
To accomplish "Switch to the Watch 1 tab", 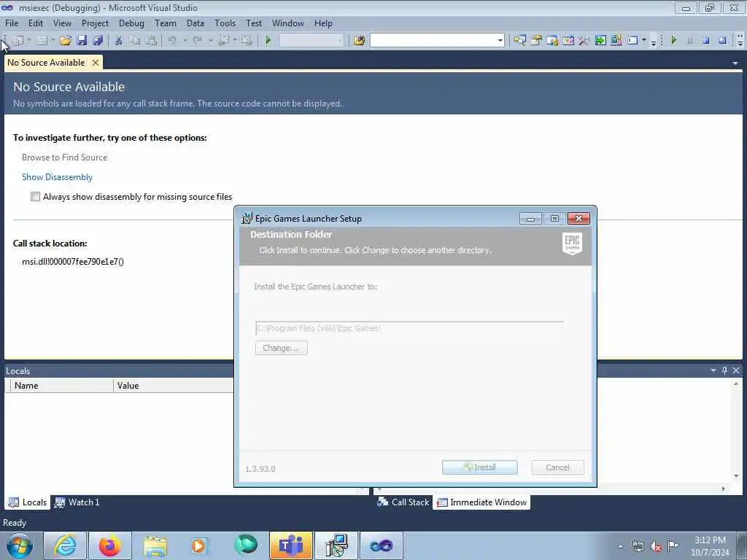I will click(77, 502).
